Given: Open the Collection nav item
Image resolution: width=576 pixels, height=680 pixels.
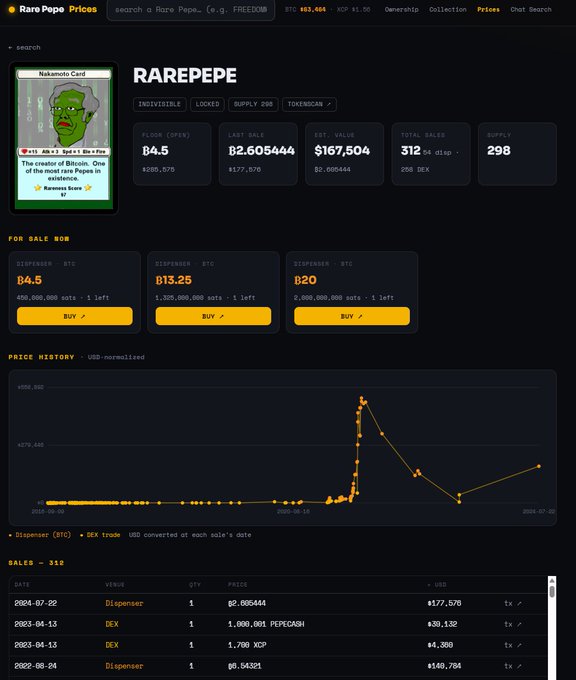Looking at the screenshot, I should [x=448, y=10].
